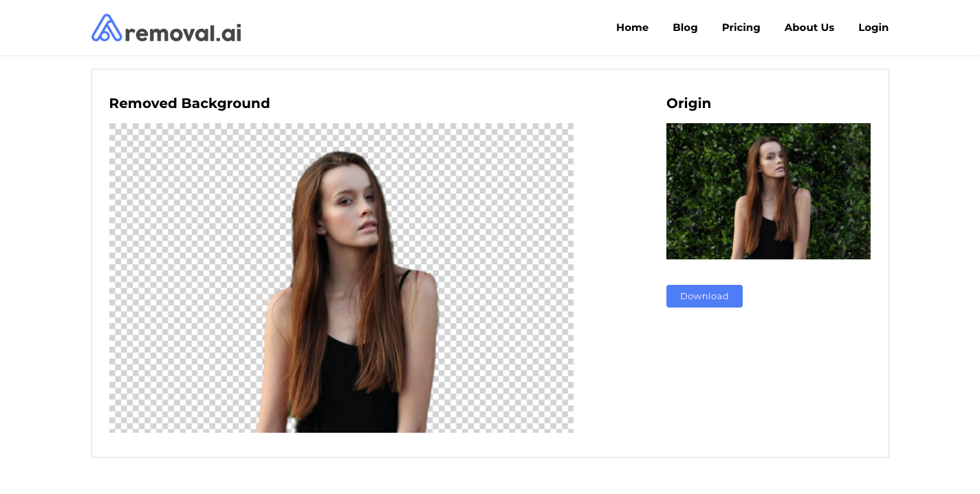Open the Pricing page
The height and width of the screenshot is (494, 980).
(741, 28)
